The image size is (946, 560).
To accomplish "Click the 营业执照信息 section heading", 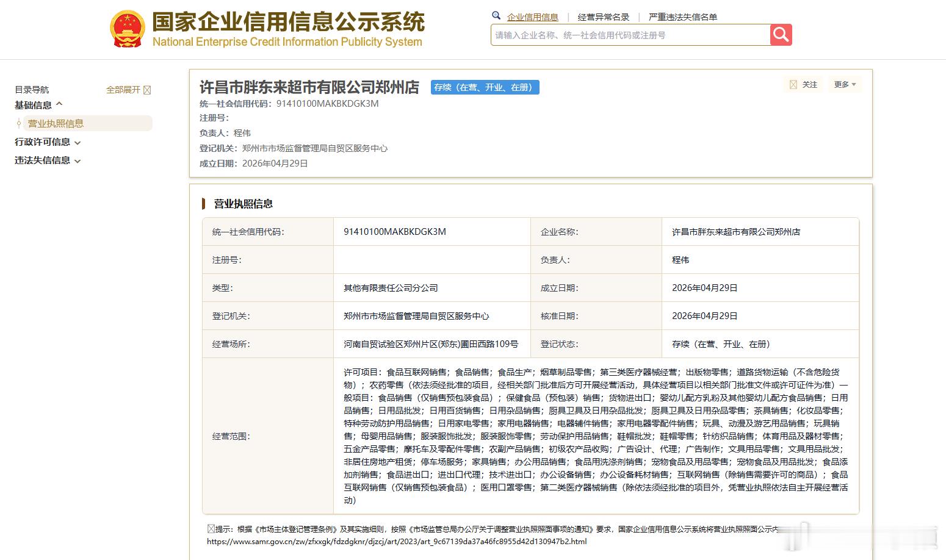I will click(x=243, y=204).
